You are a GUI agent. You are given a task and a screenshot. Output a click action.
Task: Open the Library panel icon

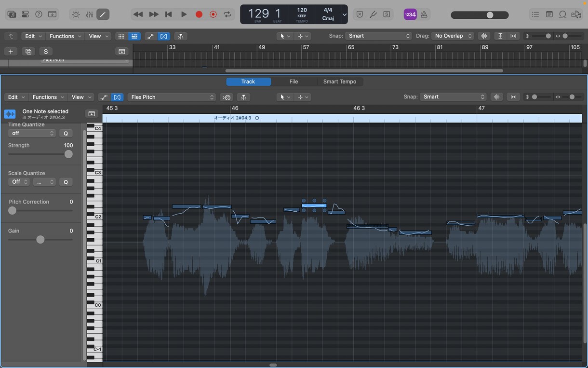[x=12, y=14]
